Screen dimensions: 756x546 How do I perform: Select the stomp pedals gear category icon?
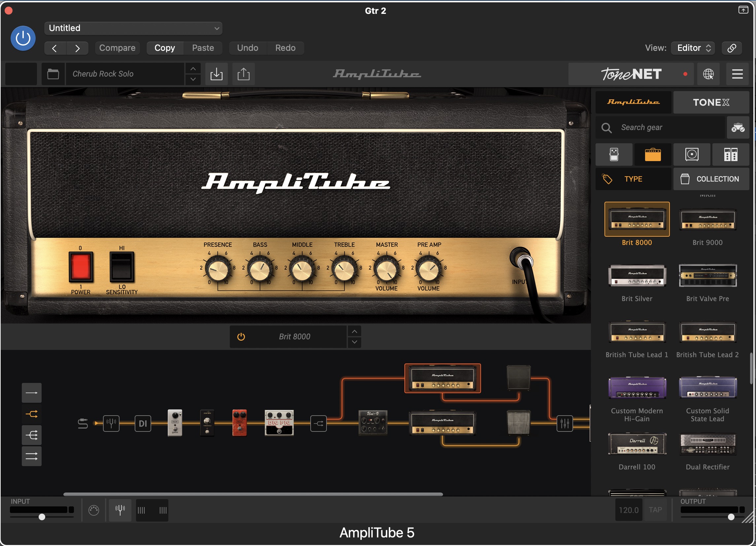(x=614, y=154)
